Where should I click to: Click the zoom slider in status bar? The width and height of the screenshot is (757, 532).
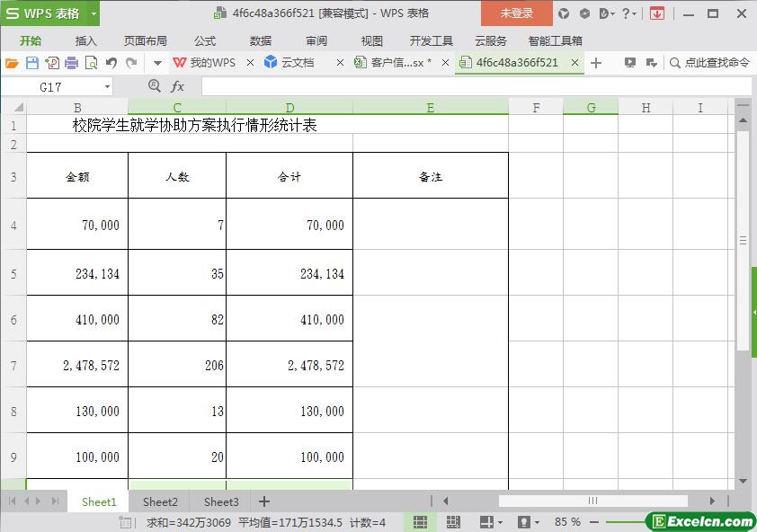pyautogui.click(x=626, y=522)
